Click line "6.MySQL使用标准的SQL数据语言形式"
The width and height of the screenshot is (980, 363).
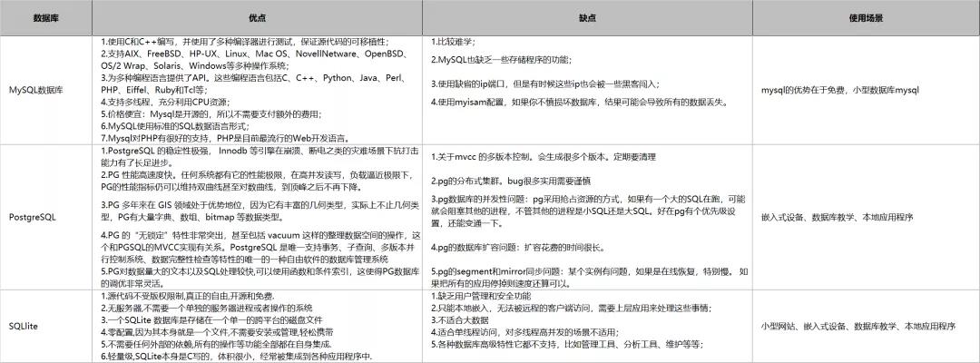tap(174, 126)
